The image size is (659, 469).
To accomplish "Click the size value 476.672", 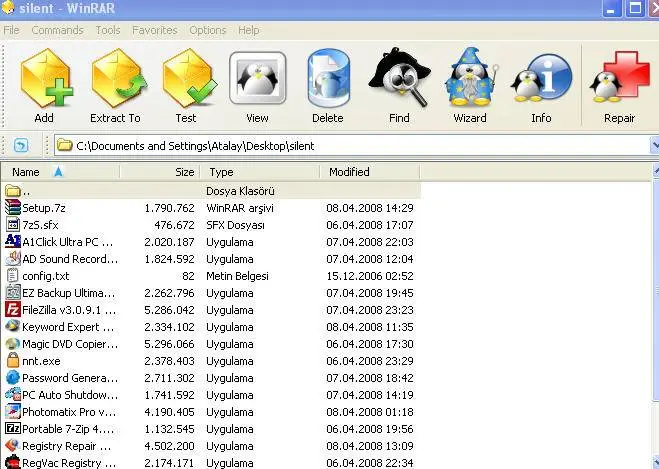I will pos(174,225).
